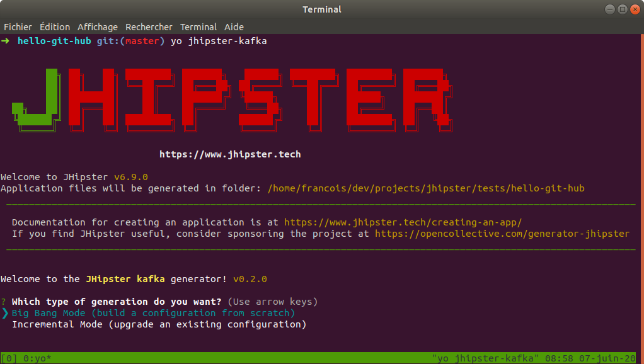Screen dimensions: 644x364
Task: Click the hello-git-hub prompt directory
Action: tap(54, 41)
